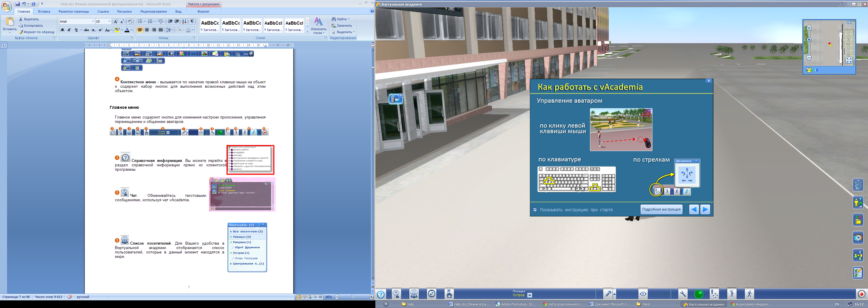
Task: Switch to the Вставка ribbon tab
Action: pos(44,11)
